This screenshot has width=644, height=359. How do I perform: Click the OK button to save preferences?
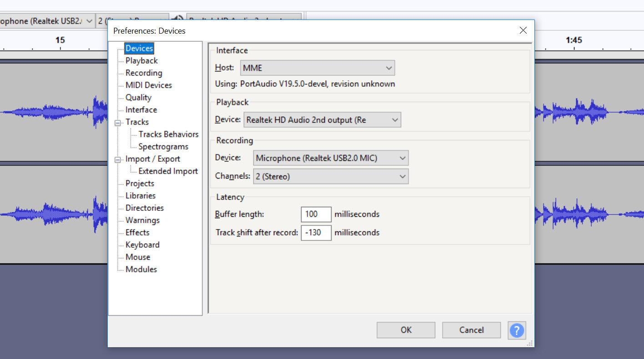click(x=405, y=330)
